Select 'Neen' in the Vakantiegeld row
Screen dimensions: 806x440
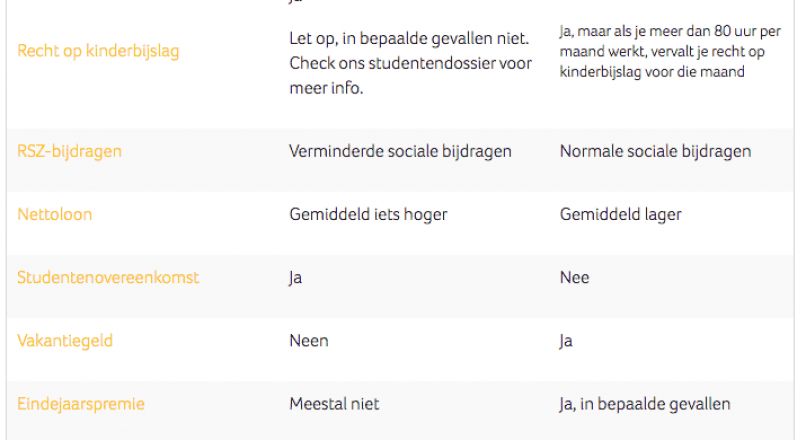point(308,340)
